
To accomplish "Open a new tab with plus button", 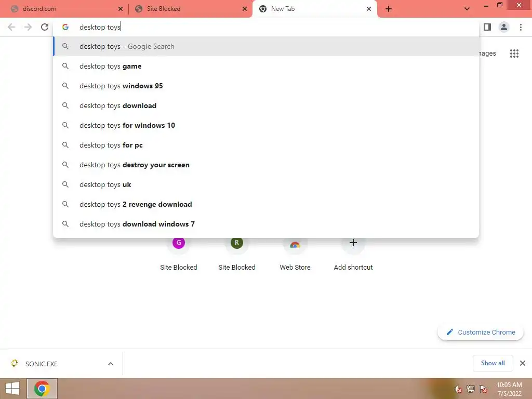I will pos(389,9).
